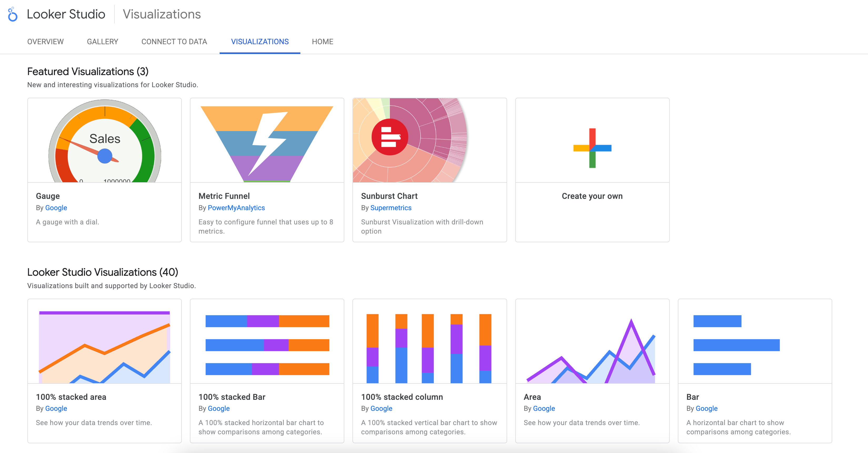Open the Home tab

pyautogui.click(x=322, y=42)
